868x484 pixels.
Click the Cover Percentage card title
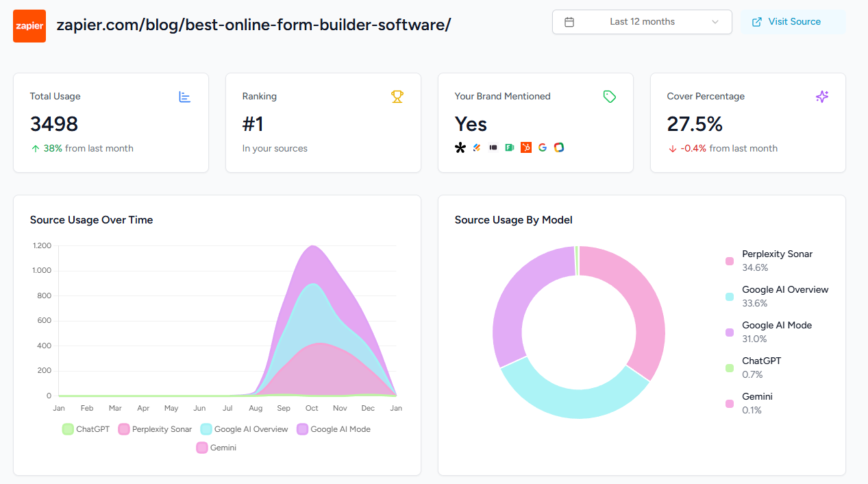coord(706,97)
